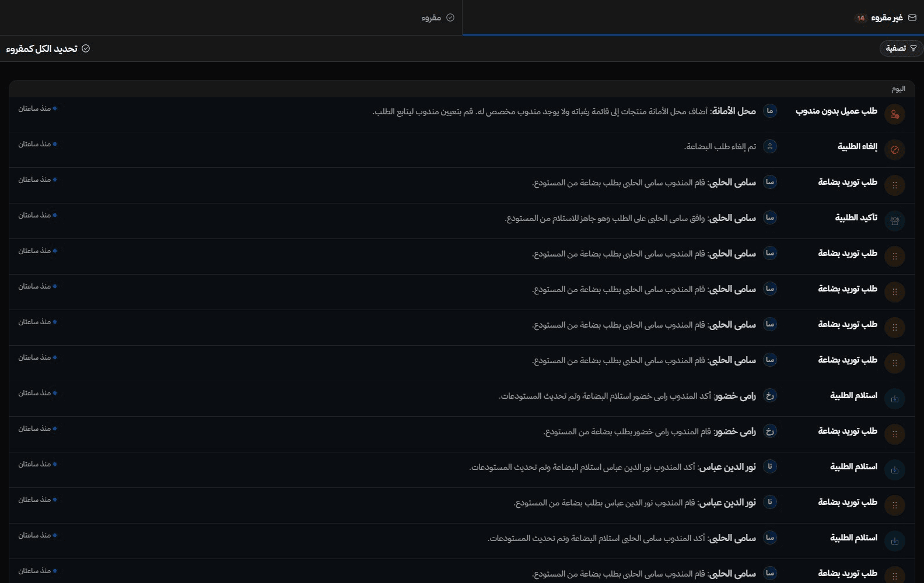This screenshot has height=583, width=924.
Task: Mark all as read via "تحديد الكل كمقروء"
Action: [48, 48]
